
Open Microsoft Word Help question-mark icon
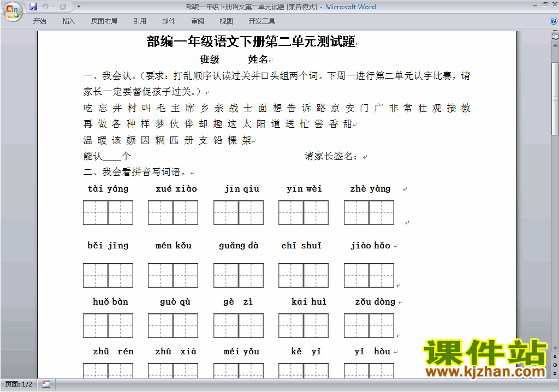[554, 21]
